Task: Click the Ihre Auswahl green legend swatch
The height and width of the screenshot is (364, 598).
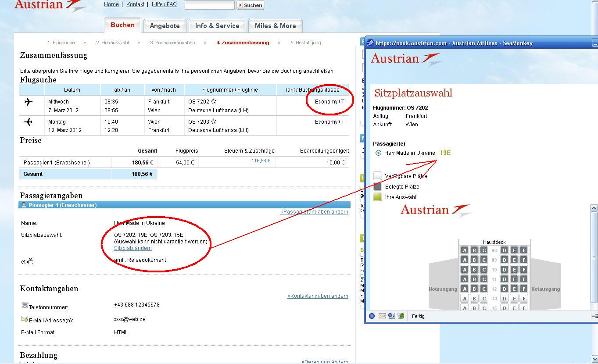Action: tap(378, 197)
